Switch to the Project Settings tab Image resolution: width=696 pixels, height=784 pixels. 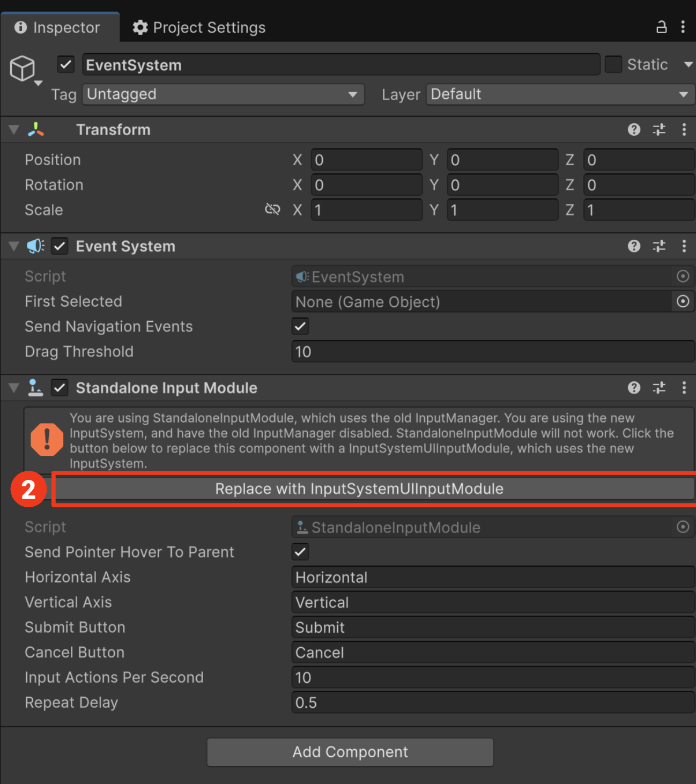click(199, 27)
